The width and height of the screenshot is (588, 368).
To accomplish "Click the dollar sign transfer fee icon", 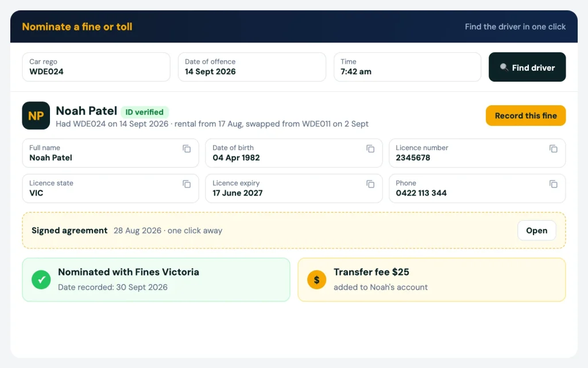I will click(316, 280).
